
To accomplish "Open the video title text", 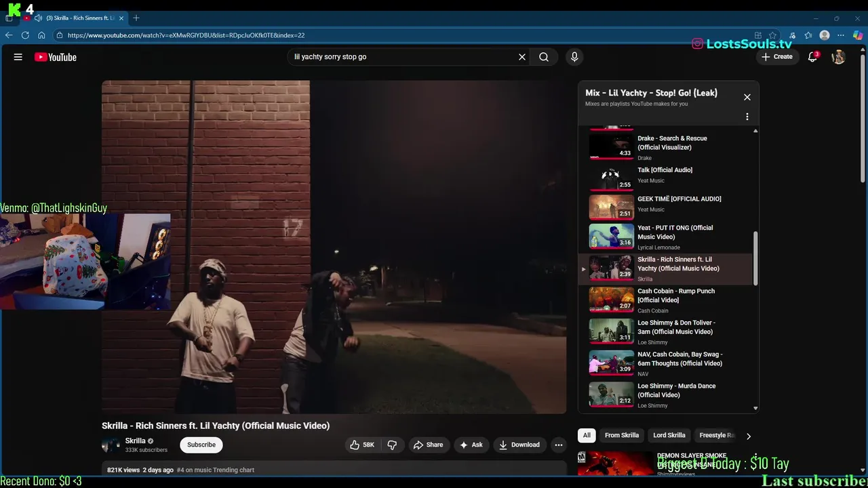I will coord(216,426).
